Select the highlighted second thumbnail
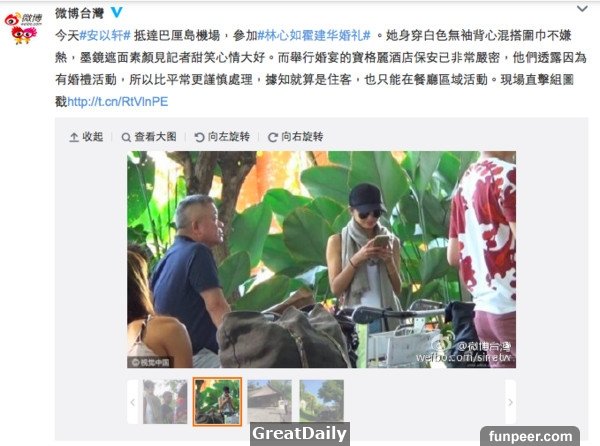Image resolution: width=600 pixels, height=446 pixels. pyautogui.click(x=217, y=402)
